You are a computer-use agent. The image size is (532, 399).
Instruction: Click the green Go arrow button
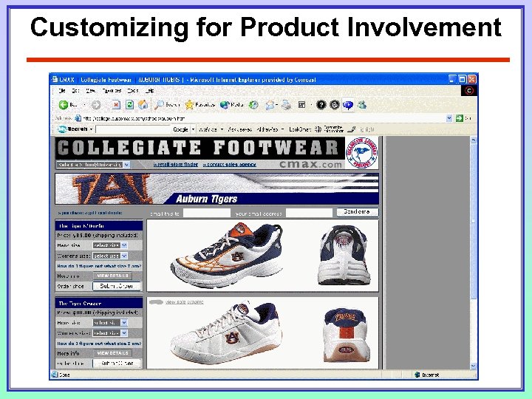[x=460, y=118]
